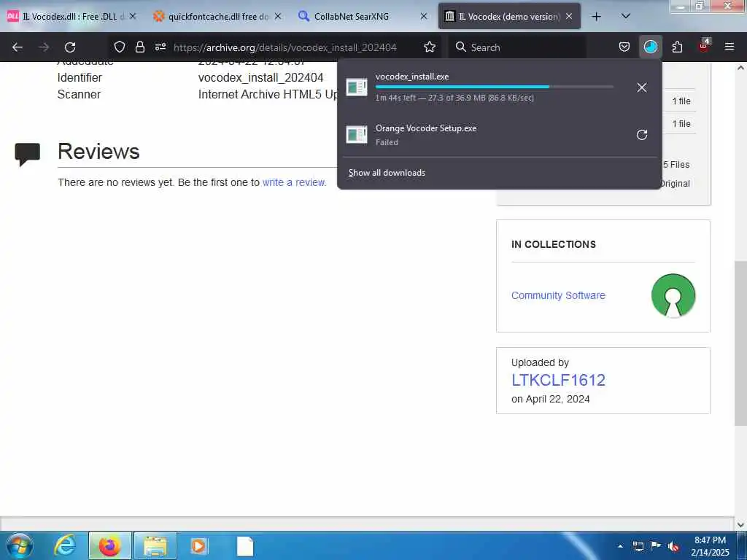Image resolution: width=747 pixels, height=560 pixels.
Task: Close the quickfontcache.dll tab
Action: point(278,16)
